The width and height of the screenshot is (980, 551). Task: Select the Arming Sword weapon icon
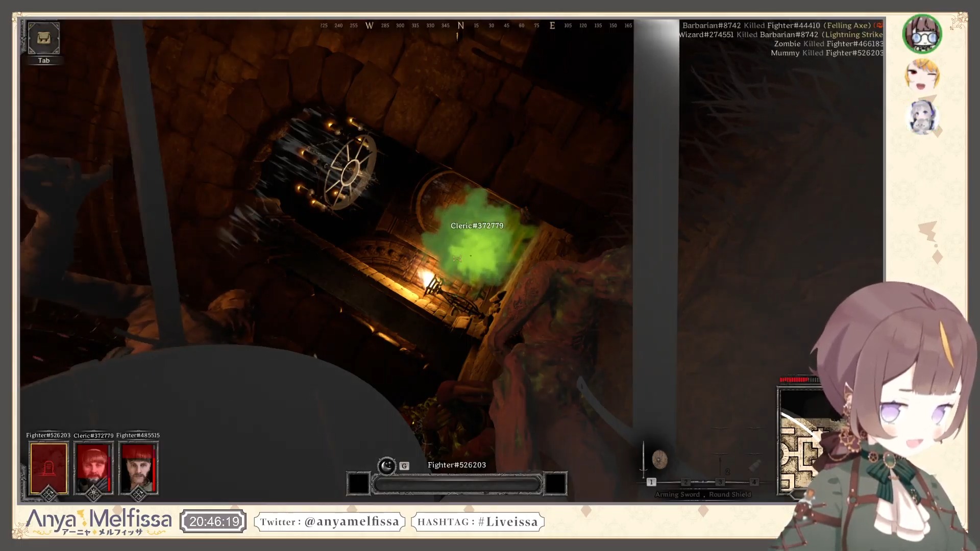point(644,460)
